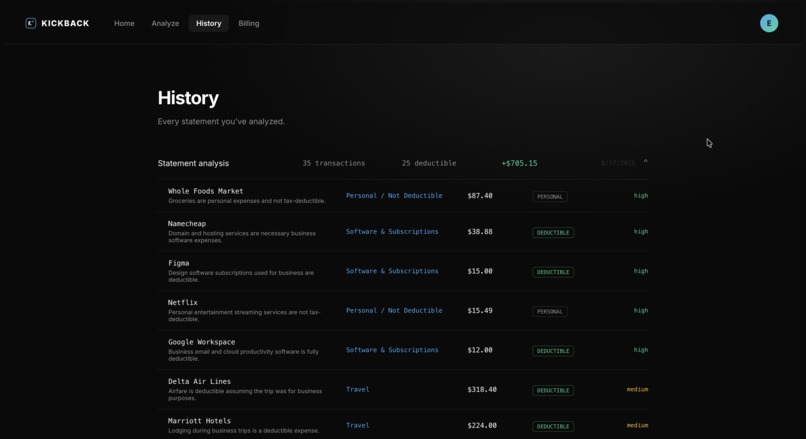Screen dimensions: 806x439
Task: Open the Analyze tab
Action: 165,23
